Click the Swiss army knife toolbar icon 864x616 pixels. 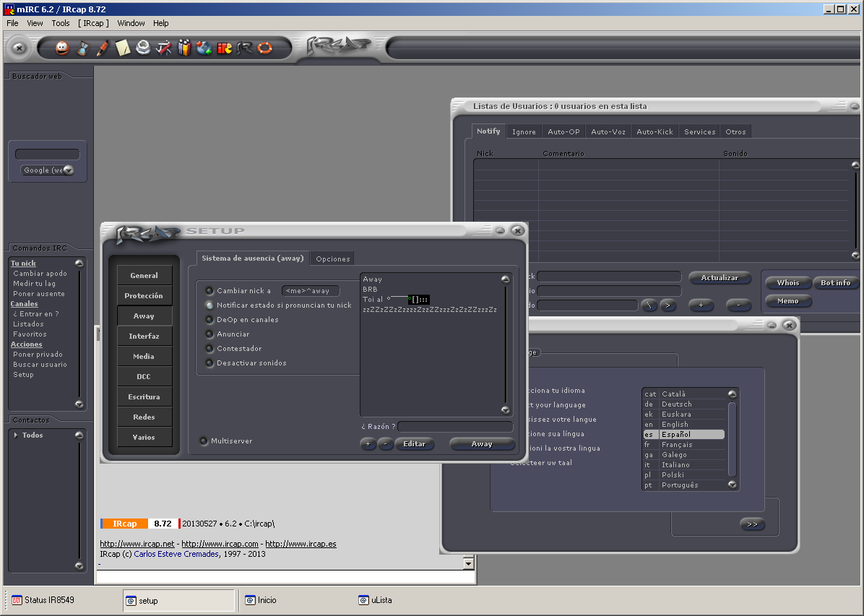[164, 48]
